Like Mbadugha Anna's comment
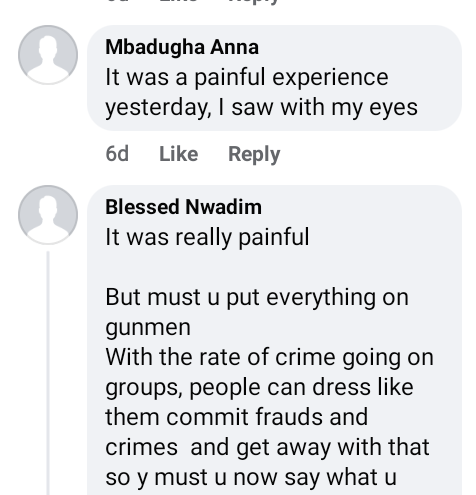The image size is (476, 495). (179, 154)
